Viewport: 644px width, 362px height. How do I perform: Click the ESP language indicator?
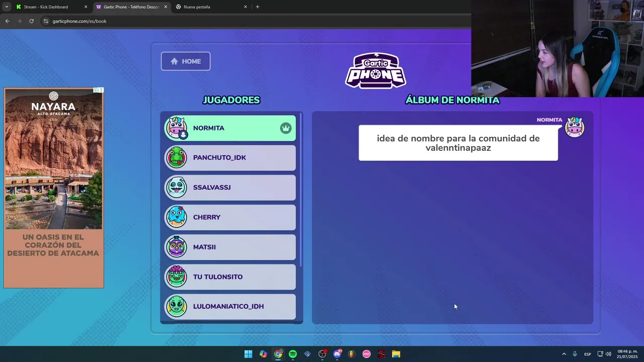588,354
